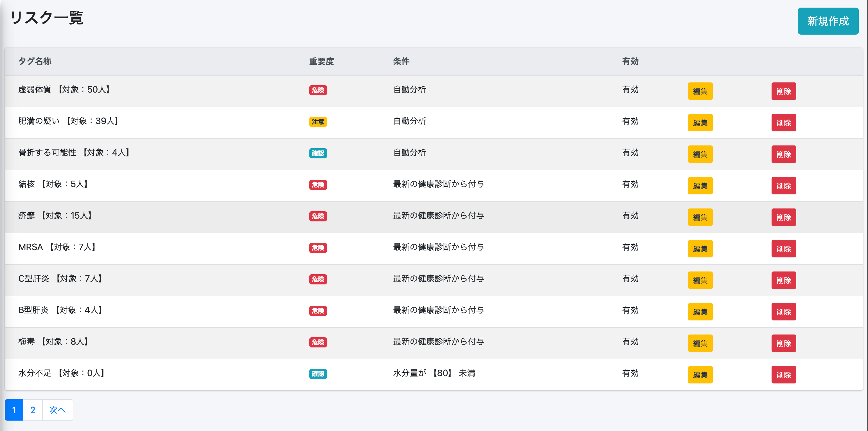
Task: Go to pagination page 2
Action: [33, 410]
